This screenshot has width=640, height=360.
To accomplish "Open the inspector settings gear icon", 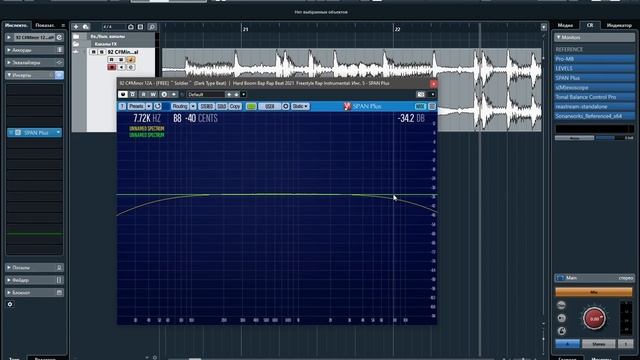I will pyautogui.click(x=10, y=304).
